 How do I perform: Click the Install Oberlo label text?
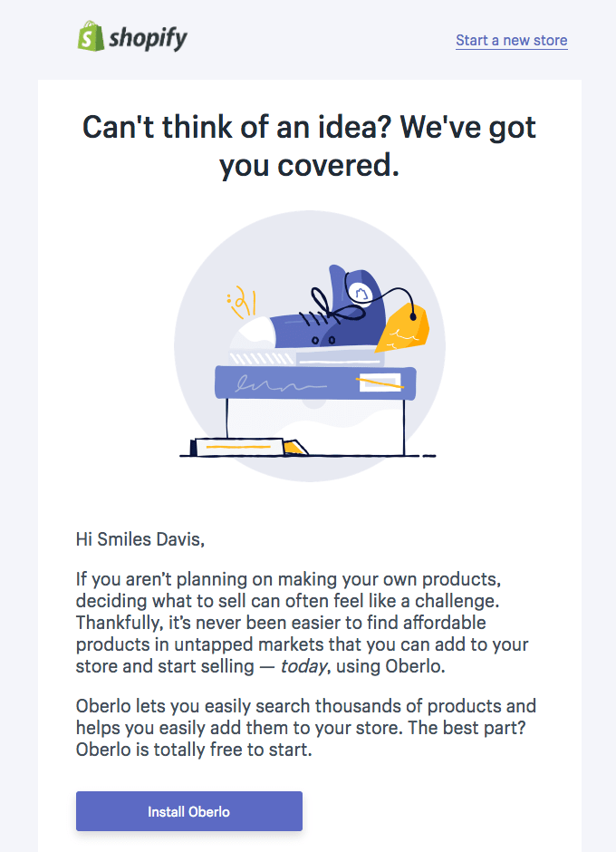188,811
